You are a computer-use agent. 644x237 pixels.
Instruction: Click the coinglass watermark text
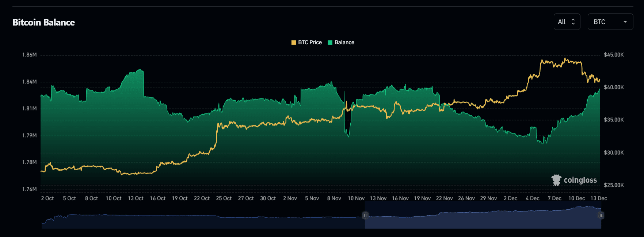(580, 180)
